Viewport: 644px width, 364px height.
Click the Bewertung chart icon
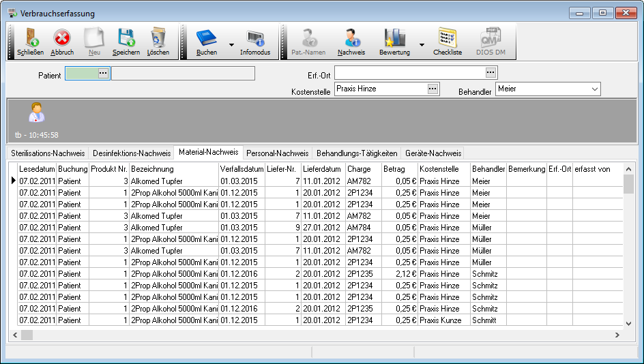click(394, 38)
